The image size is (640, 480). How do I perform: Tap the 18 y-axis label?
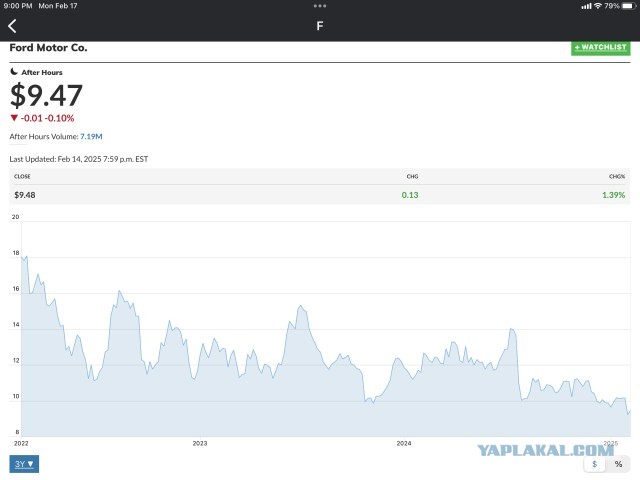click(16, 253)
